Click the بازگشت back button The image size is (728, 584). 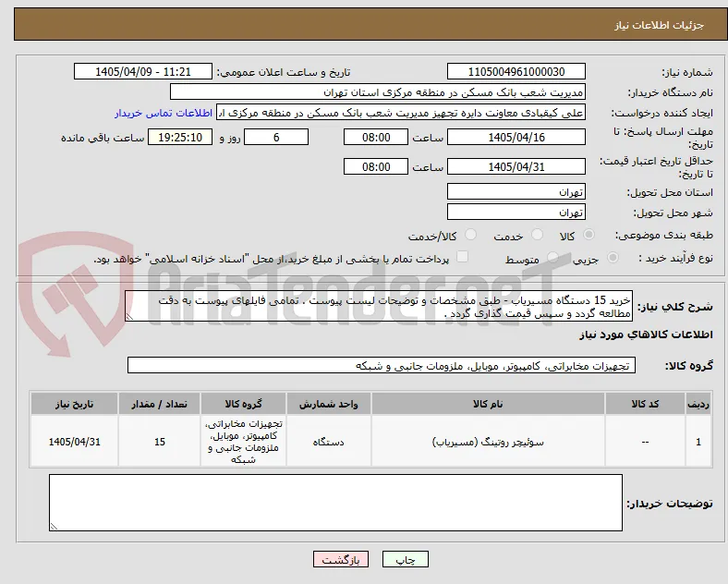(x=341, y=559)
